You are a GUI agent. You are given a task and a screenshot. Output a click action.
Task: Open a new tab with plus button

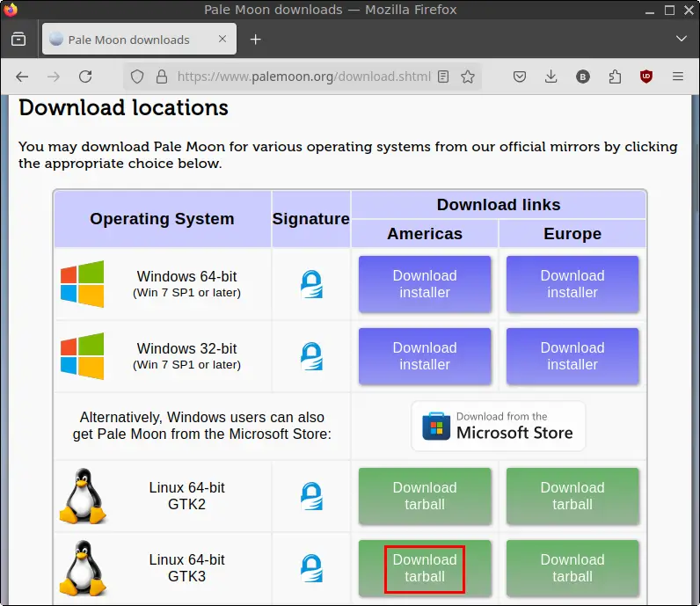tap(255, 40)
